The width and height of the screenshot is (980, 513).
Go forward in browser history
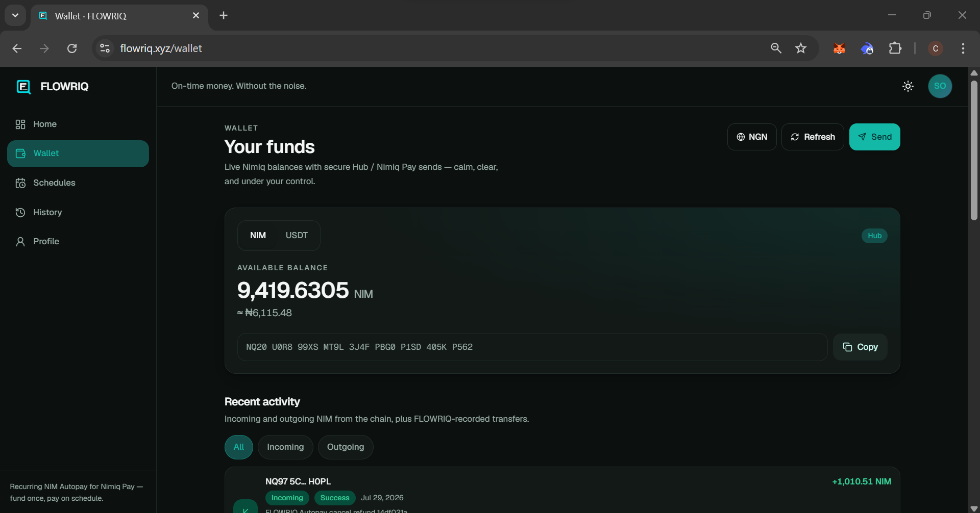pyautogui.click(x=44, y=48)
